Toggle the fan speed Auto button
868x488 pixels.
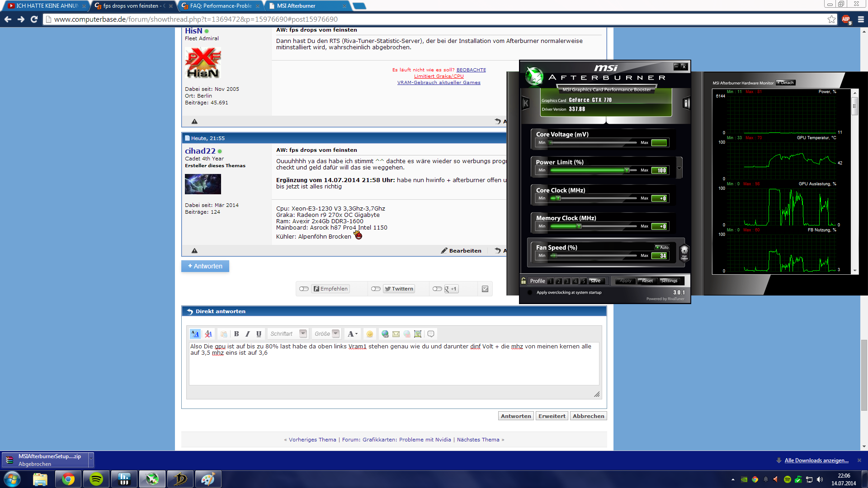pos(662,247)
